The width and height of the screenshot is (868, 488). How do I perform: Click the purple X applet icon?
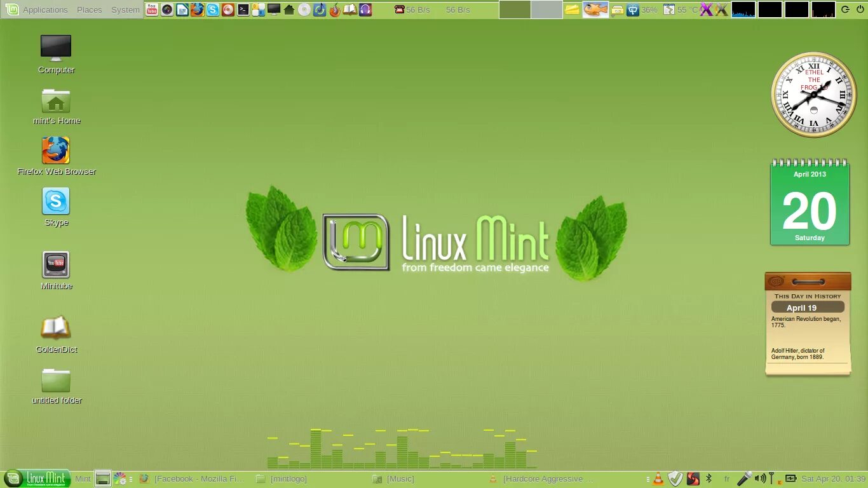pos(706,10)
